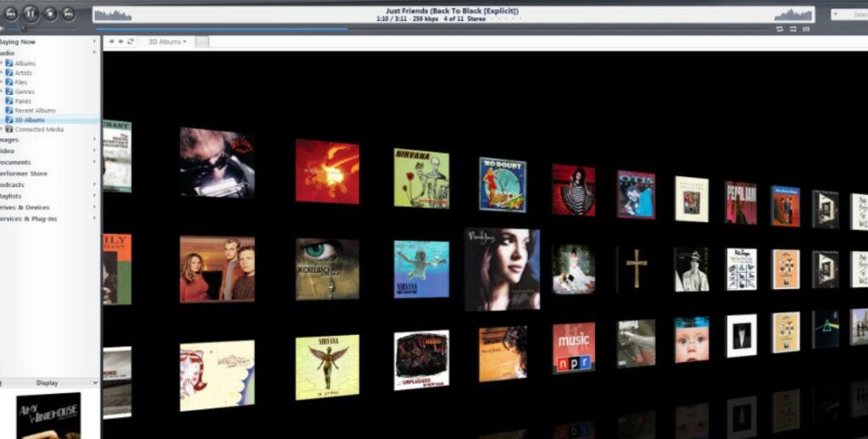Select Playing Now in the sidebar
The width and height of the screenshot is (868, 439).
[17, 42]
